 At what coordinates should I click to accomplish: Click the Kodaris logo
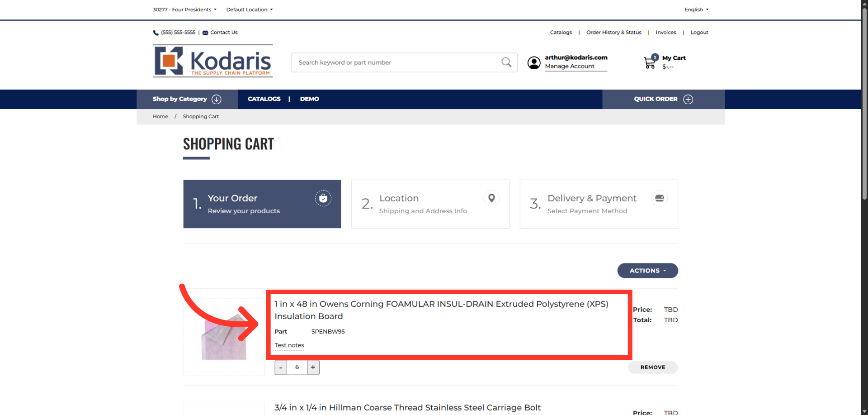click(x=213, y=61)
